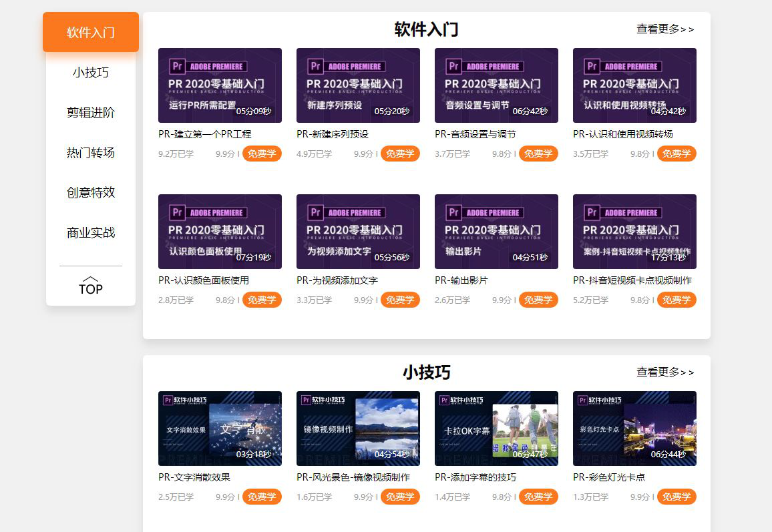Select the 软件入门 sidebar tab
772x532 pixels.
click(x=91, y=32)
